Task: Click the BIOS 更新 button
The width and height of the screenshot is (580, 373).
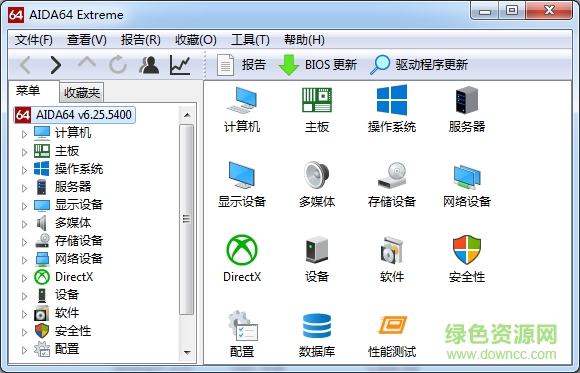Action: tap(318, 65)
